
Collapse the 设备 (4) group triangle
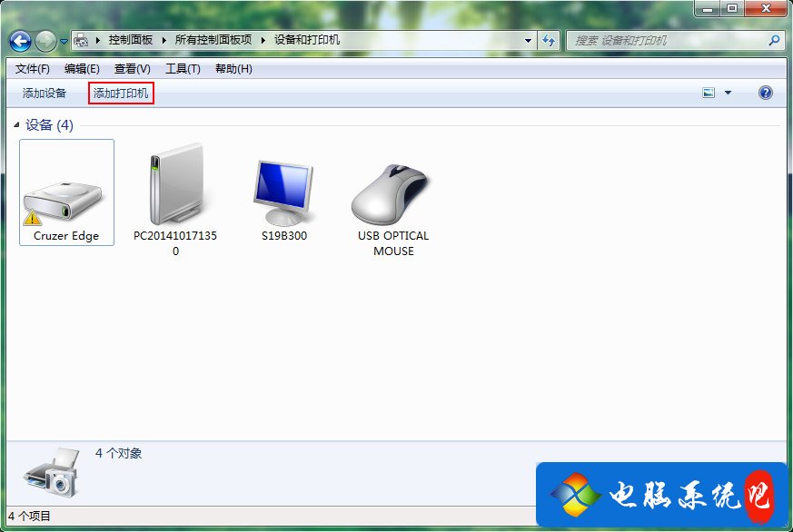tap(17, 124)
